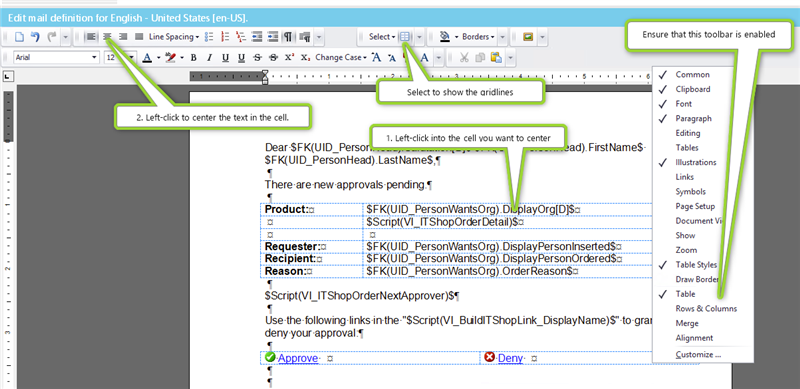Create a new blank document
Screen dimensions: 800x389
pos(19,37)
